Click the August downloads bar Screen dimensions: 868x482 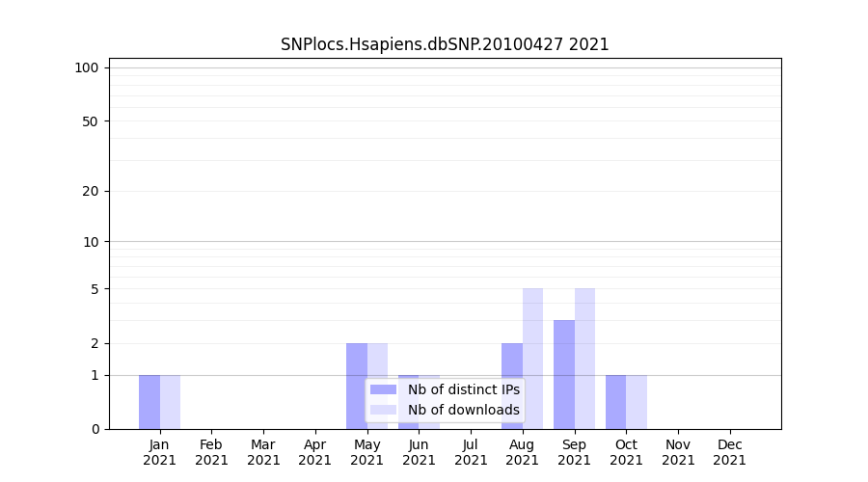[532, 357]
